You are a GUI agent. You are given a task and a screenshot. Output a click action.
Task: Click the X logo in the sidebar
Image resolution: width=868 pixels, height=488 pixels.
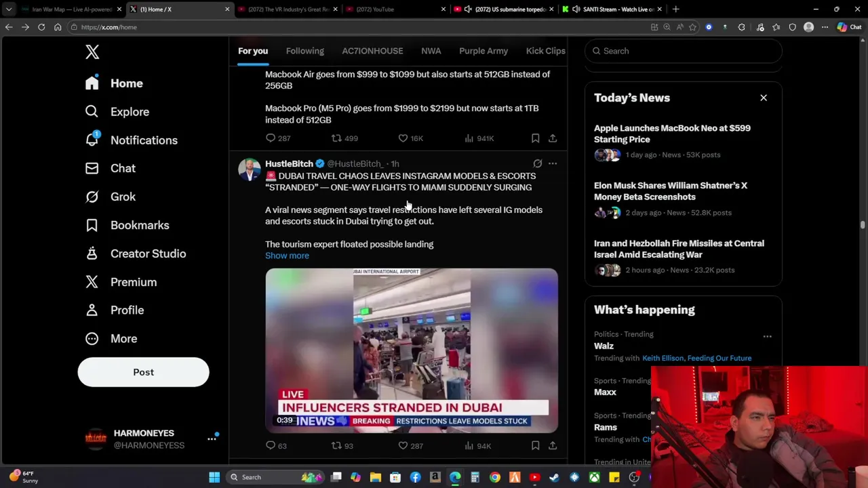click(92, 52)
